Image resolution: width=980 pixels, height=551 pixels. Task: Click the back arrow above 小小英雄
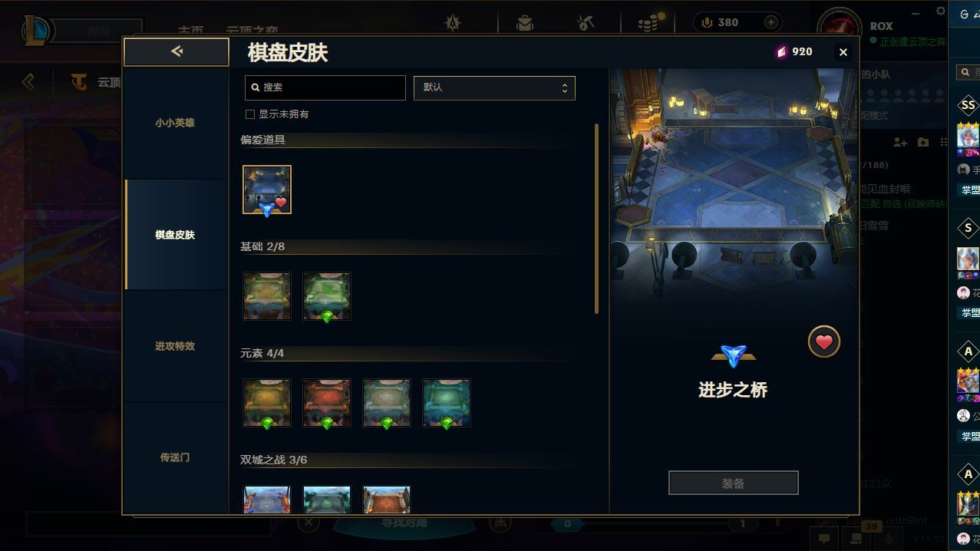tap(177, 51)
